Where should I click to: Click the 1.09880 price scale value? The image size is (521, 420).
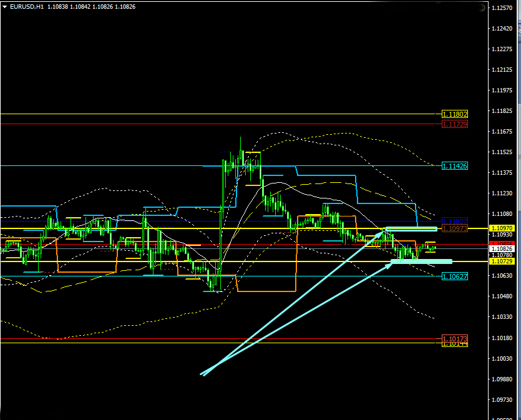pyautogui.click(x=502, y=379)
